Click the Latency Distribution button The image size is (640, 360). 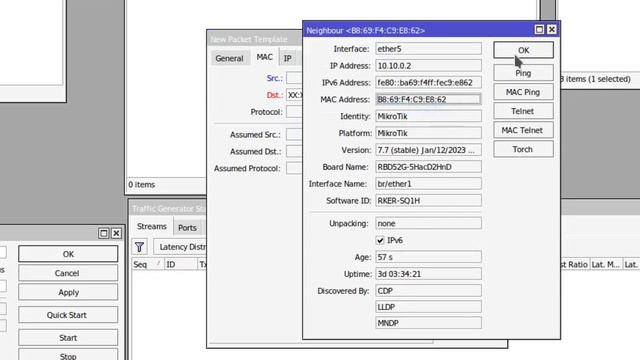pyautogui.click(x=180, y=247)
